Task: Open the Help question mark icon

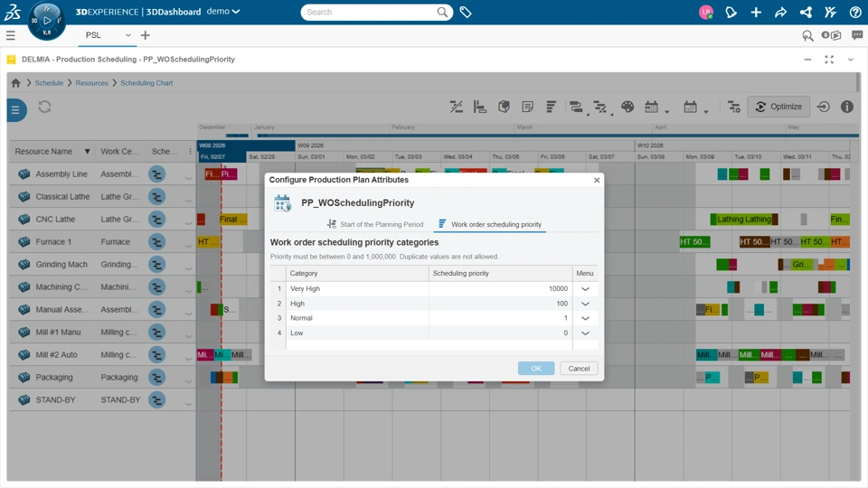Action: pos(855,12)
